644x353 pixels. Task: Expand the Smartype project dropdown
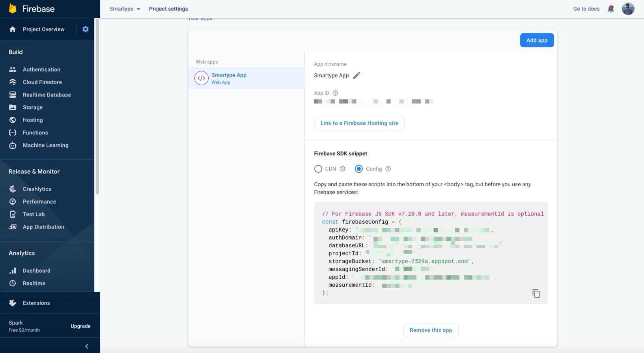coord(125,9)
